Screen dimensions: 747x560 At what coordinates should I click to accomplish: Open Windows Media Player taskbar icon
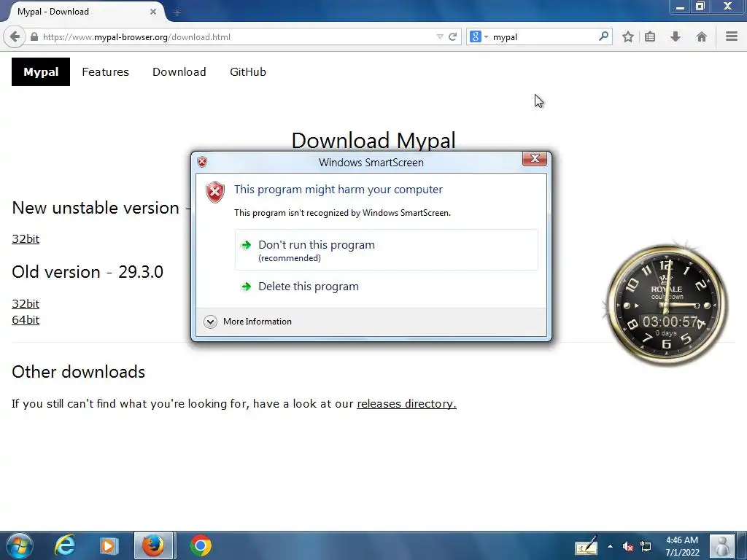109,545
